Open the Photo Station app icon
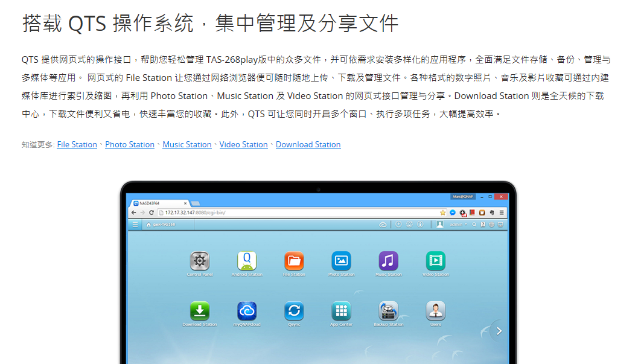 (342, 261)
